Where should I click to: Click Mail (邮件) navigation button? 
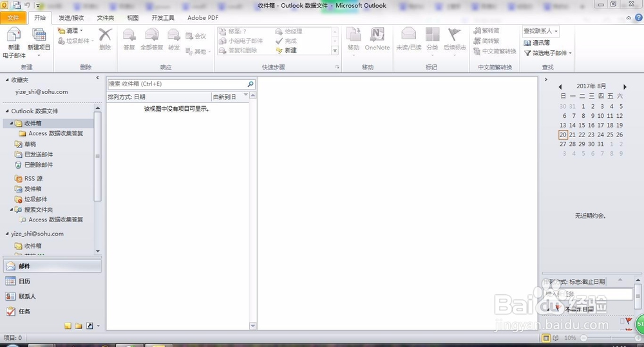[52, 266]
